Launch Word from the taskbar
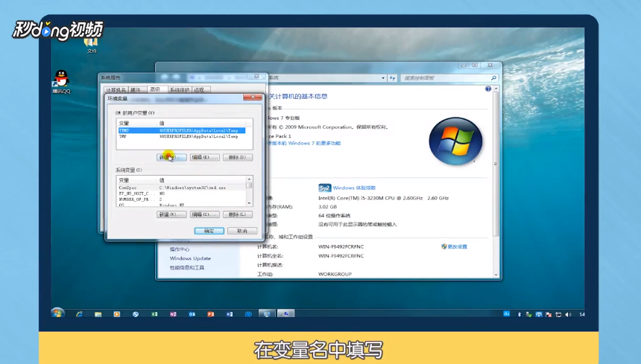This screenshot has width=641, height=364. click(x=230, y=314)
